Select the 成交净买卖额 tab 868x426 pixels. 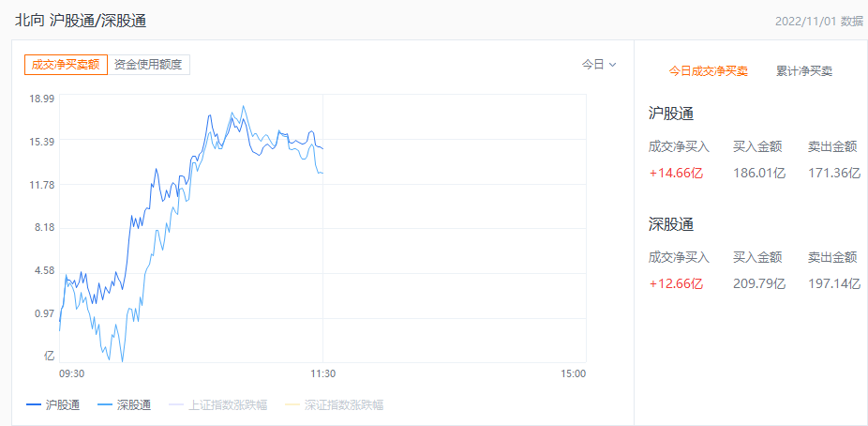coord(66,65)
